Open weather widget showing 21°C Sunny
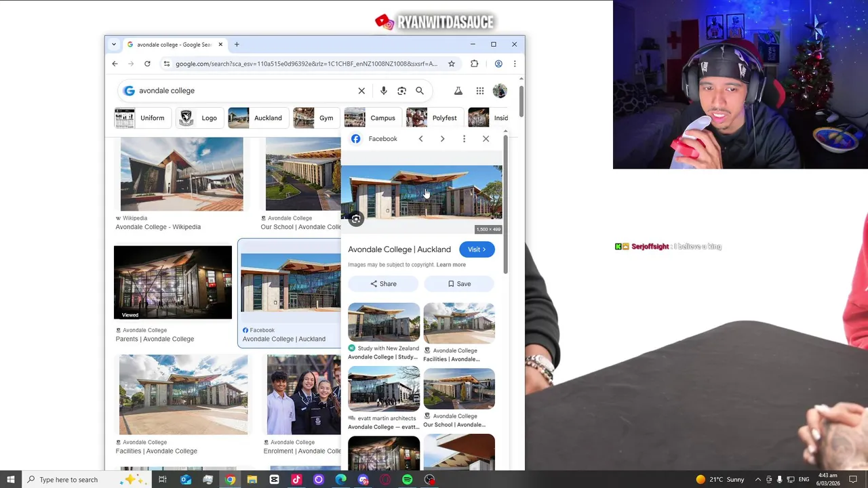The width and height of the screenshot is (868, 488). pos(719,480)
